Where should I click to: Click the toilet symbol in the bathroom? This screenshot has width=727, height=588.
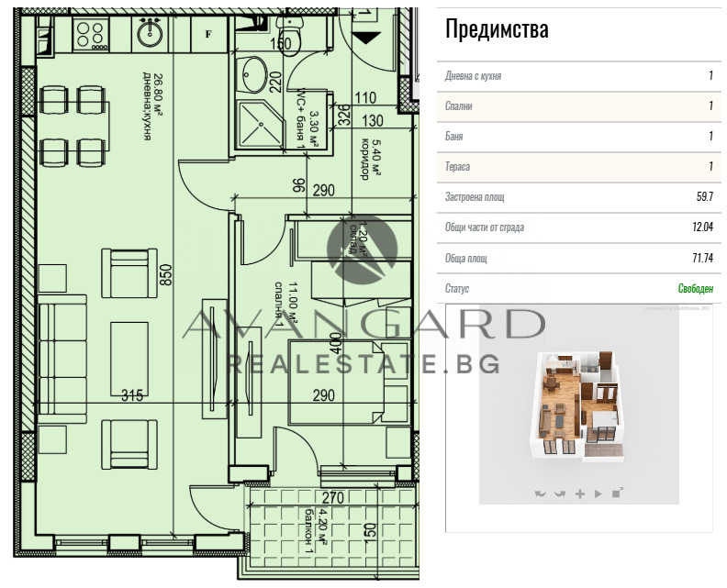(290, 33)
